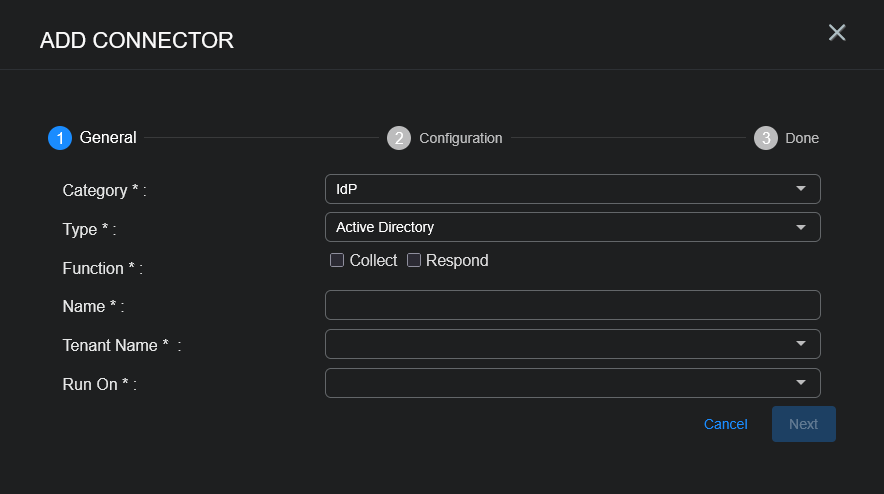Tick the Respond function checkbox
884x494 pixels.
point(414,260)
